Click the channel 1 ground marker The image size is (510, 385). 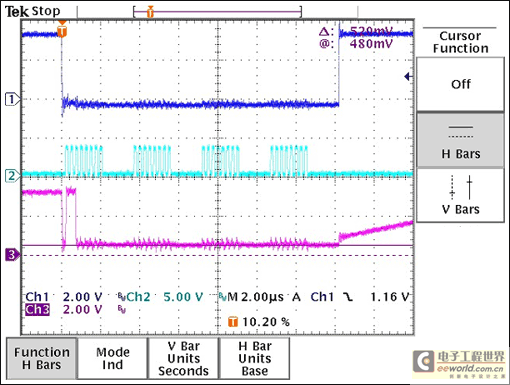point(12,99)
